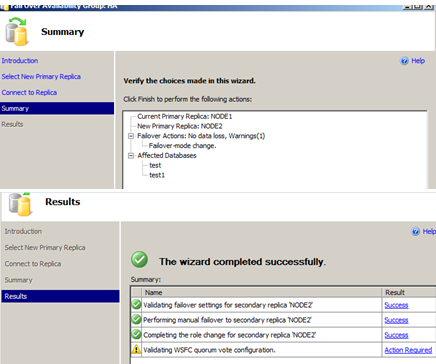436x364 pixels.
Task: Select New Primary Replica: NODE2 tree row
Action: point(180,126)
